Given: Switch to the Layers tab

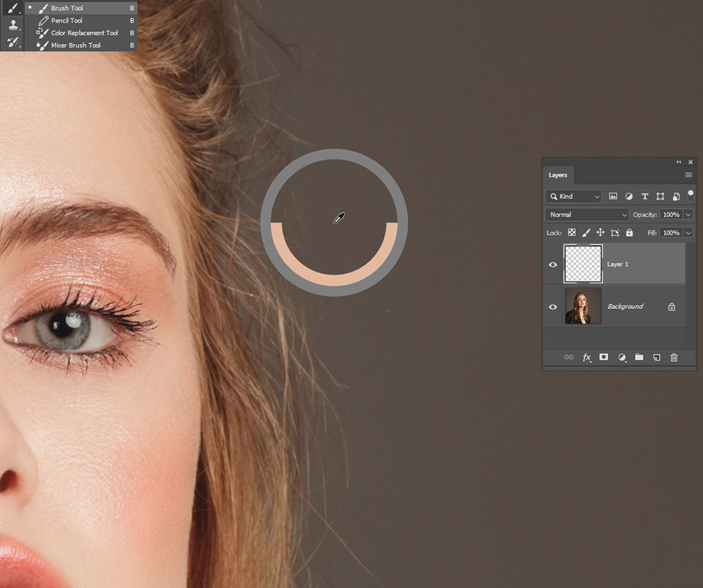Looking at the screenshot, I should pos(558,175).
